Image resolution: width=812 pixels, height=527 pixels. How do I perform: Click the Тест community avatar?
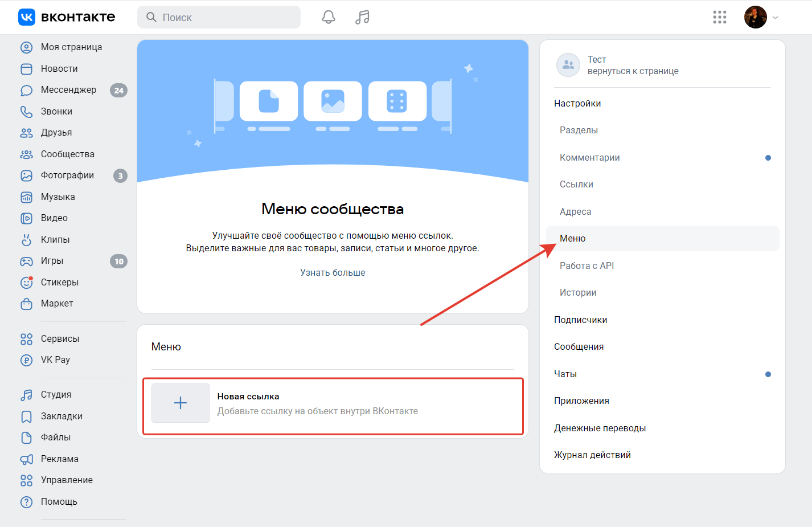pyautogui.click(x=568, y=65)
